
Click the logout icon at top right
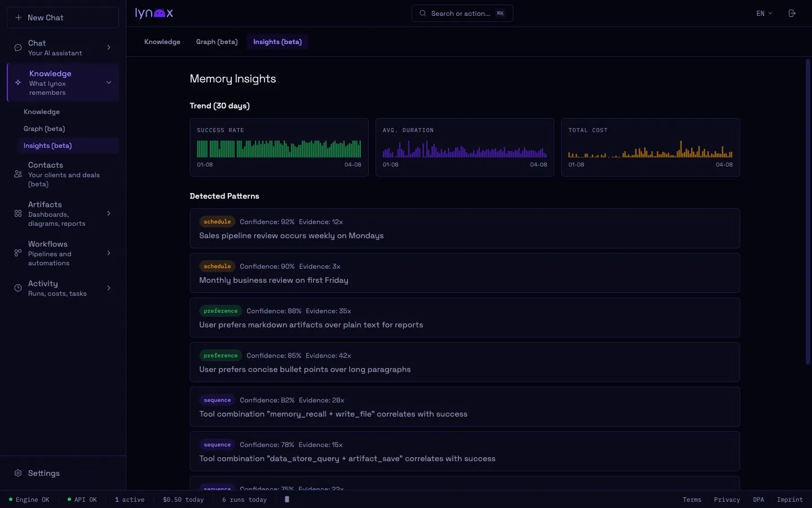click(792, 14)
